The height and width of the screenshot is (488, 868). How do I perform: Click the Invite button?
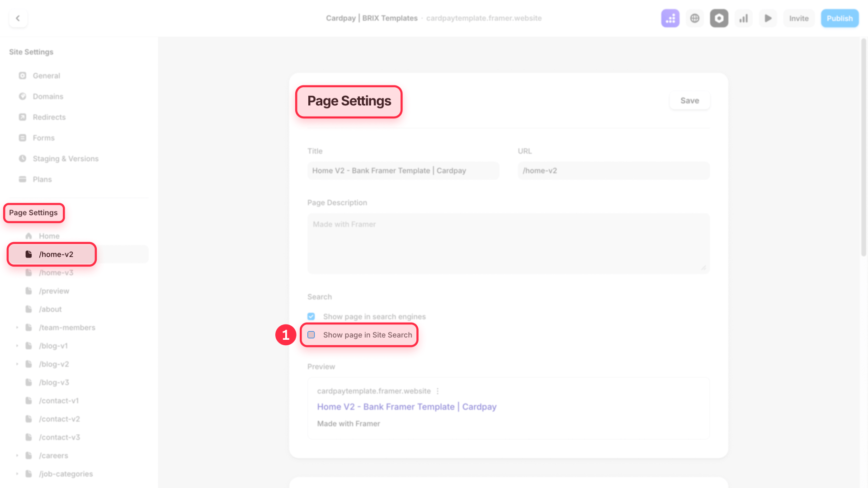799,18
